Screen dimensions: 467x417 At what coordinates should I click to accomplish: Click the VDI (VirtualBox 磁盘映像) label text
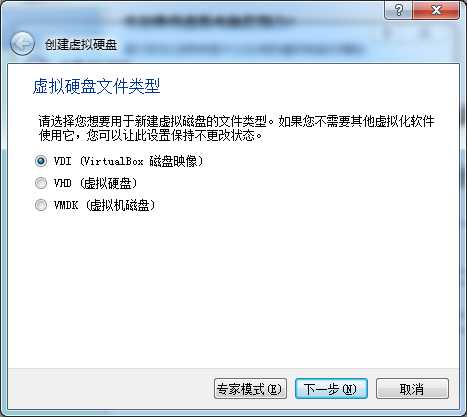128,161
